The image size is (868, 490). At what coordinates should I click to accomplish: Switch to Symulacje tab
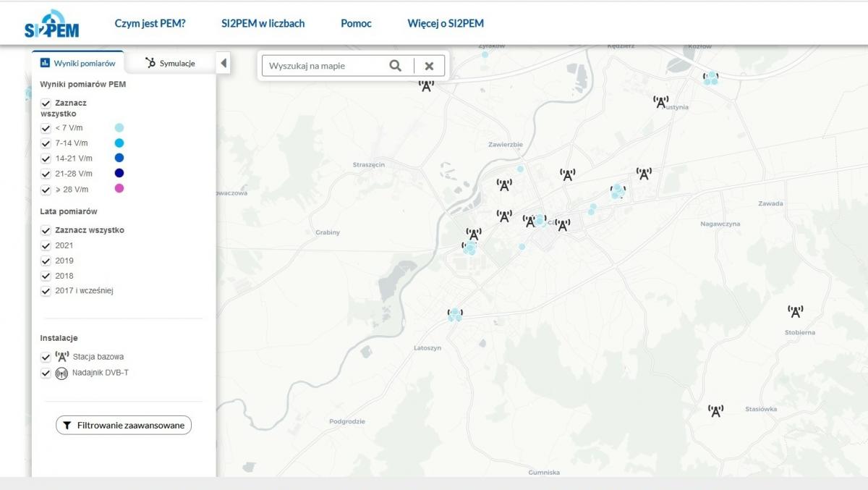(170, 63)
